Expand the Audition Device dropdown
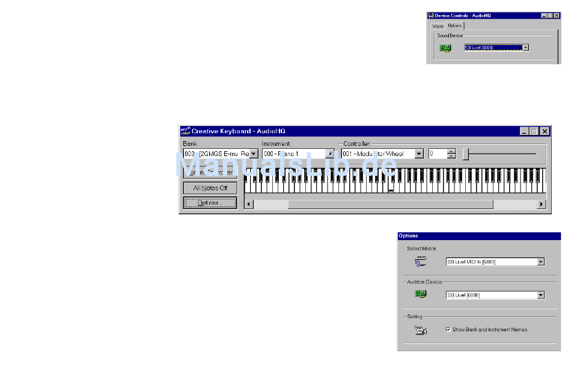The height and width of the screenshot is (392, 571). 541,295
